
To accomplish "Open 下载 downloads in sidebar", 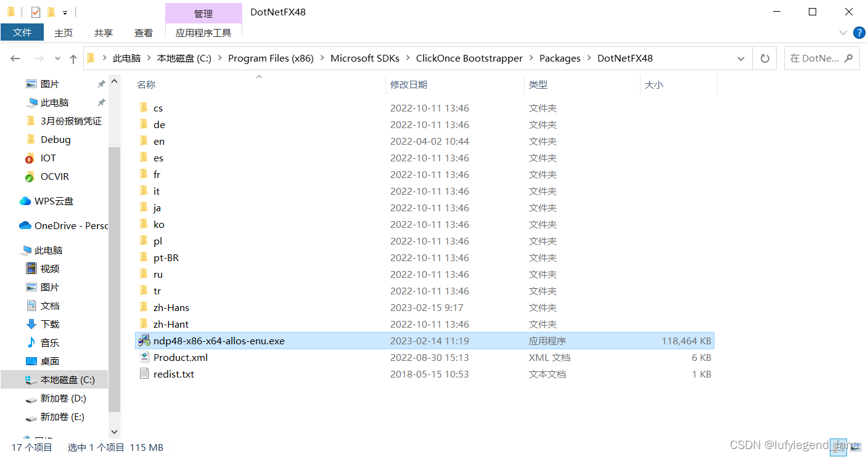I will (43, 325).
